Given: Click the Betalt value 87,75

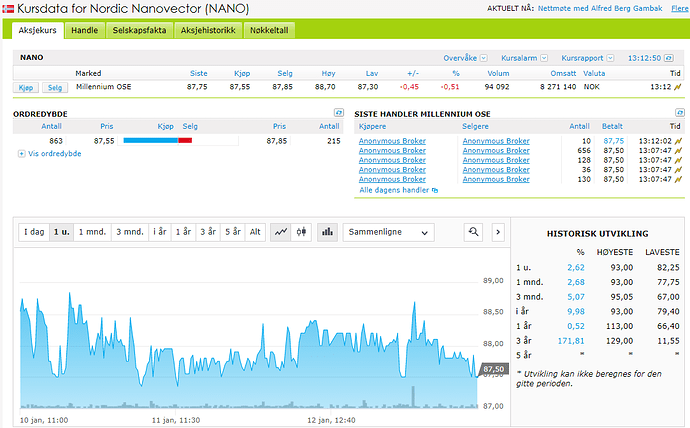Looking at the screenshot, I should [x=614, y=141].
